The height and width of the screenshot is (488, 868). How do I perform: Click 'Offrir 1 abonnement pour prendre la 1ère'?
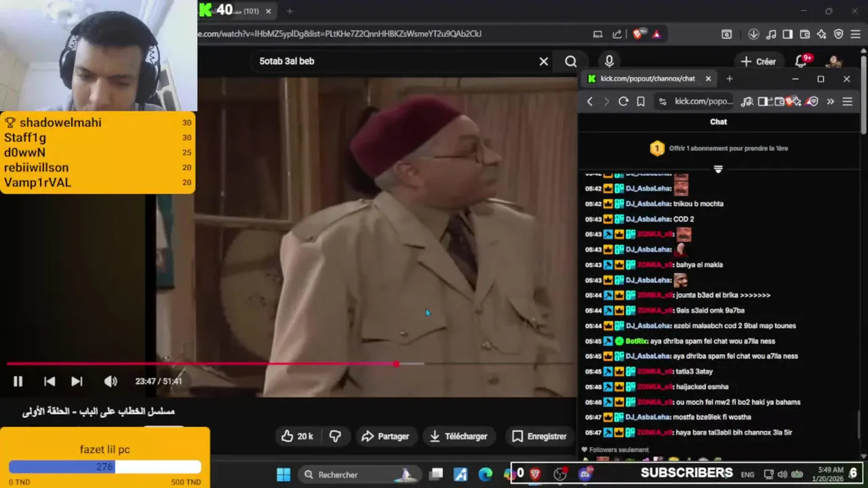tap(728, 148)
